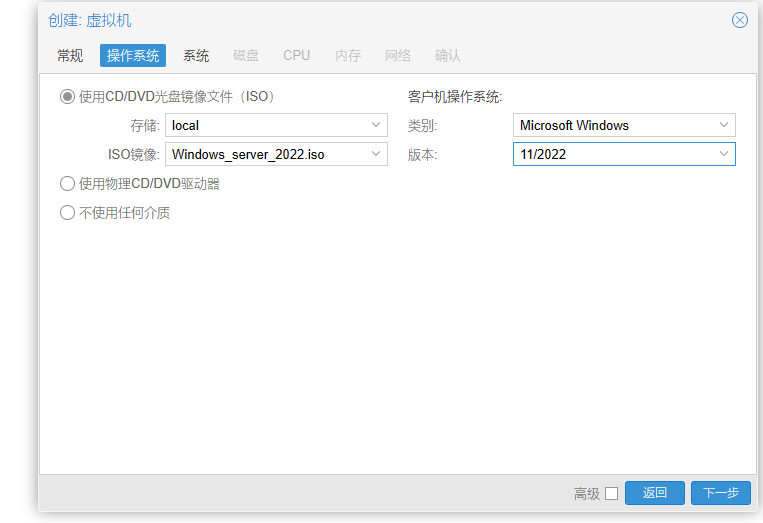763x523 pixels.
Task: Click the 高级 label text
Action: (x=586, y=494)
